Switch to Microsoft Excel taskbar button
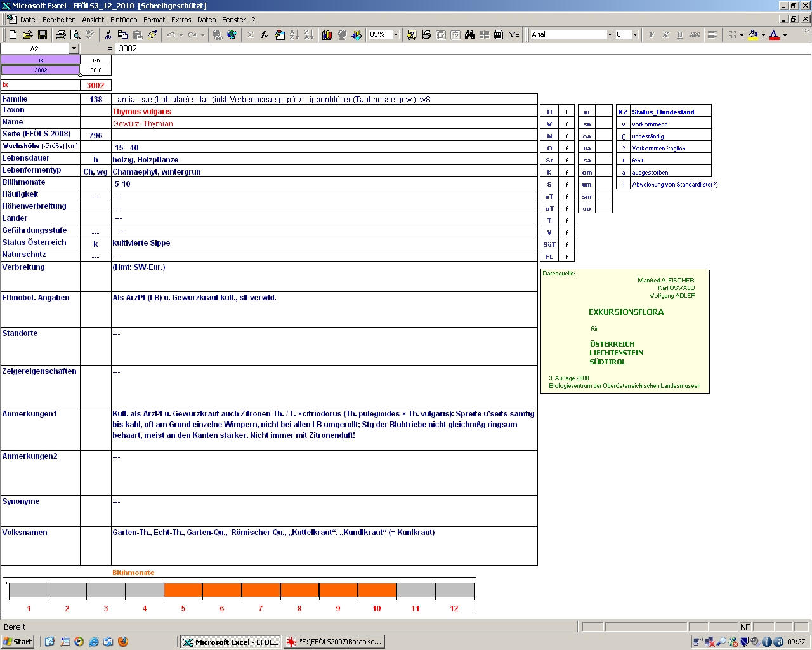 coord(230,642)
